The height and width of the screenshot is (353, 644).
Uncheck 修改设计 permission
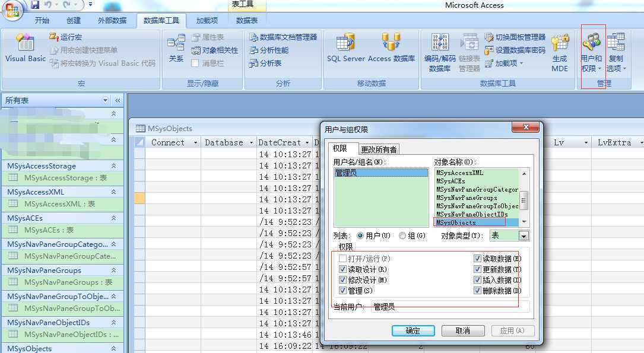pos(342,280)
